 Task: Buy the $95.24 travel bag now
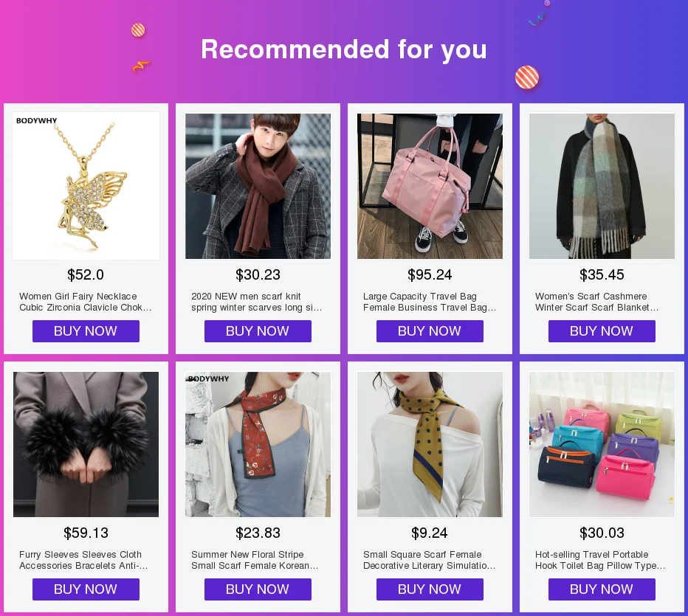(x=430, y=331)
